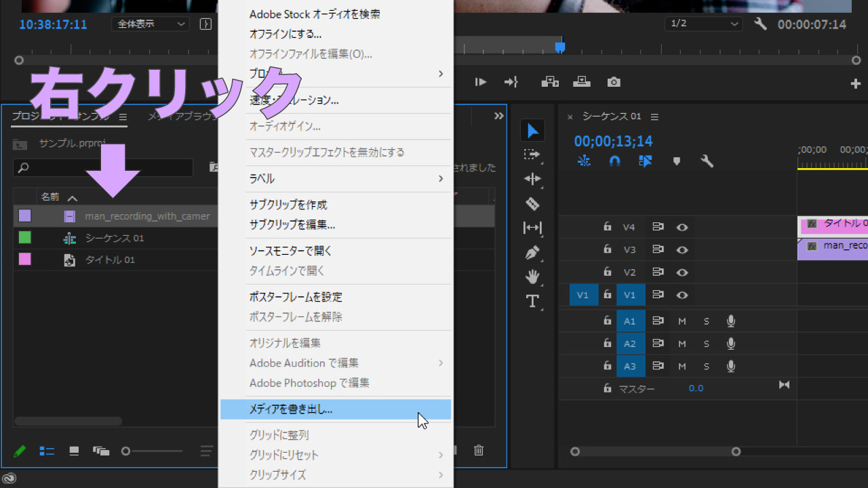Open the 1/2 playback resolution dropdown
The width and height of the screenshot is (868, 488).
(x=703, y=24)
